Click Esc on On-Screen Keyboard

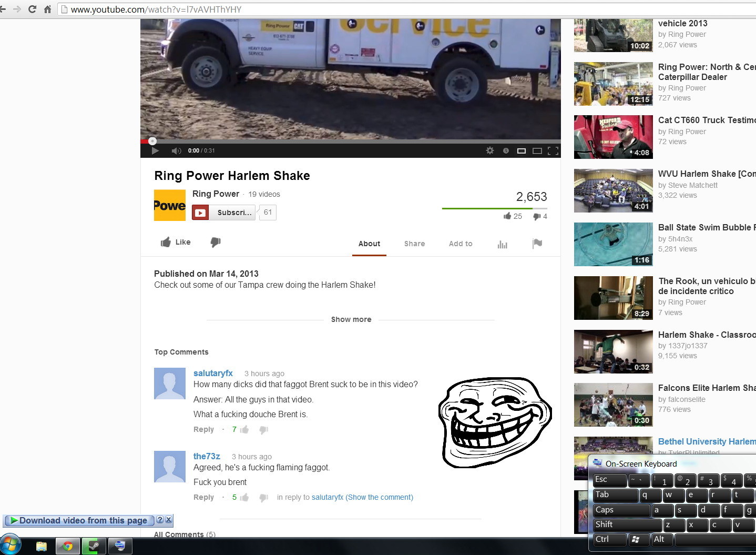(x=610, y=480)
